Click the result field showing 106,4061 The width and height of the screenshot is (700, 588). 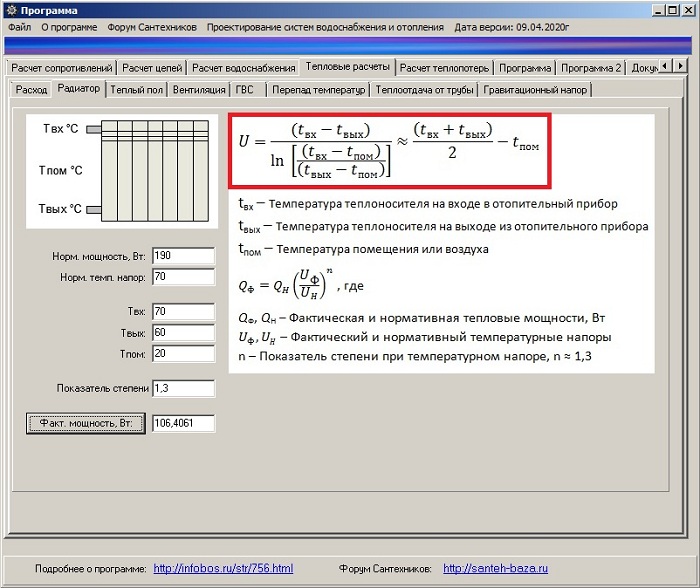tap(183, 423)
